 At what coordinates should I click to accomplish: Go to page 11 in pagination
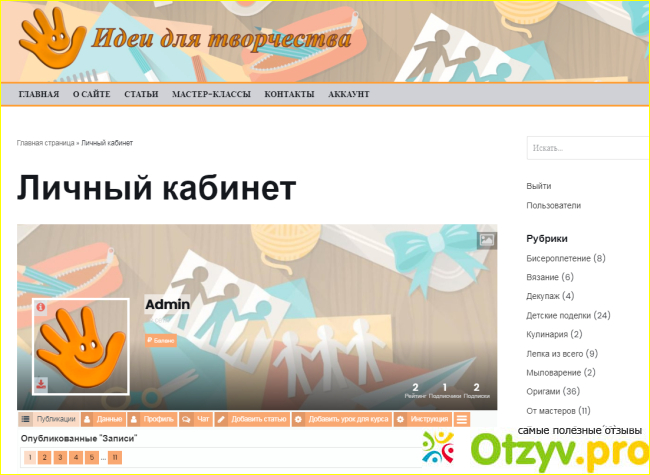(x=115, y=457)
